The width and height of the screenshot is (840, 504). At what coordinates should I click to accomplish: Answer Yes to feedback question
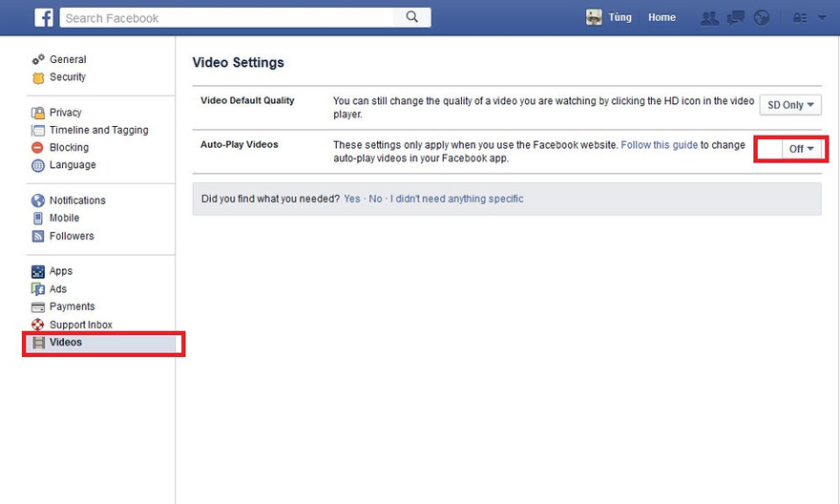(352, 199)
